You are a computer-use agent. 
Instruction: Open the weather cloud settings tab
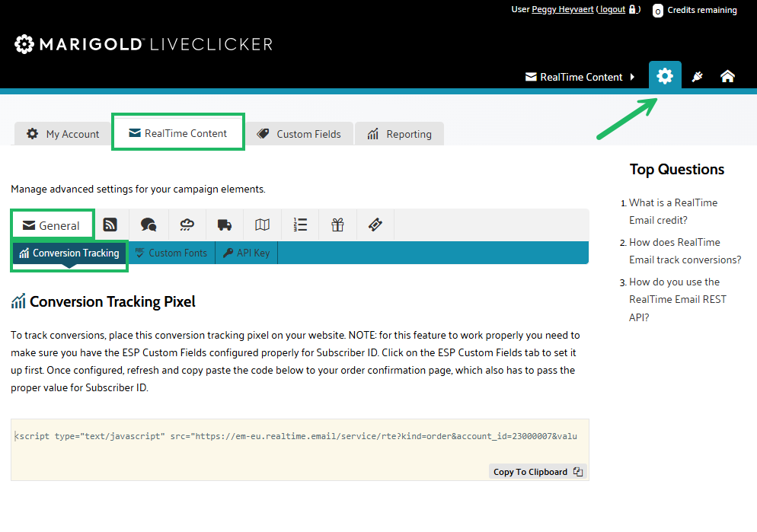187,225
